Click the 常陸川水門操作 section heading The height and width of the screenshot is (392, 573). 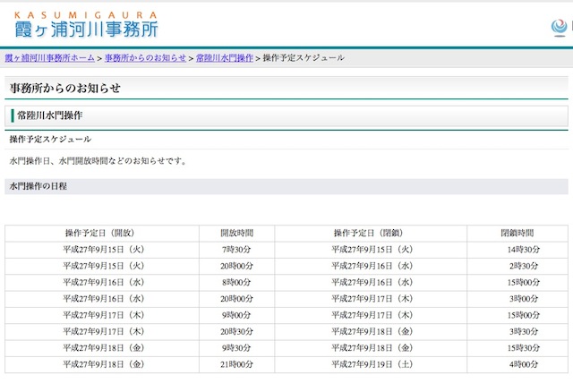[x=50, y=115]
